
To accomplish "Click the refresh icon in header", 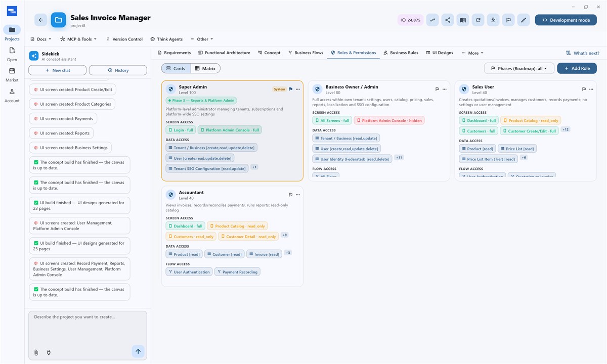I will tap(478, 20).
